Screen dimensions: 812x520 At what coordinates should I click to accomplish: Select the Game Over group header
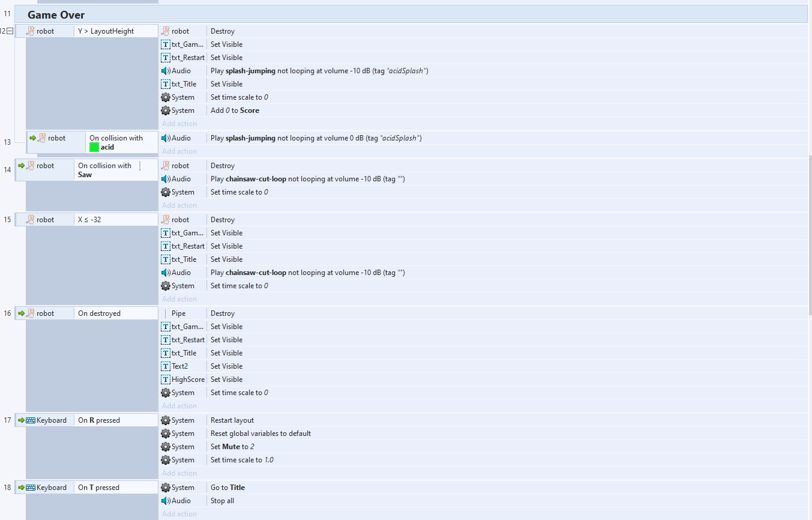click(56, 15)
